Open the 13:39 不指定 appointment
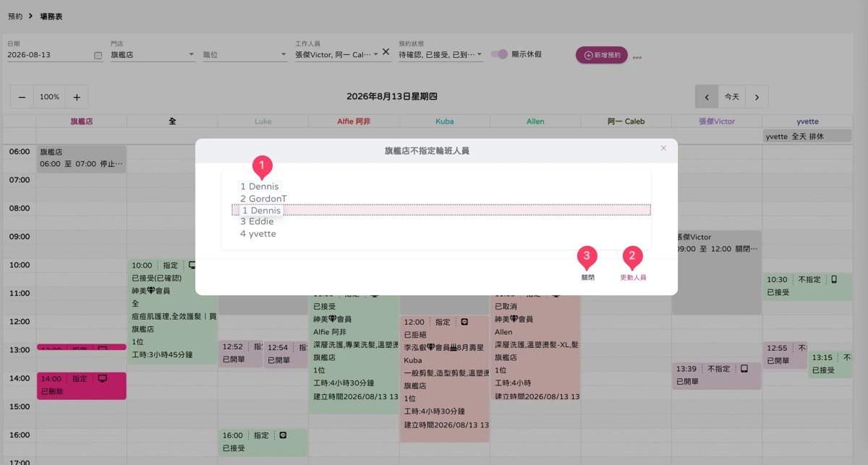Image resolution: width=868 pixels, height=465 pixels. 717,375
